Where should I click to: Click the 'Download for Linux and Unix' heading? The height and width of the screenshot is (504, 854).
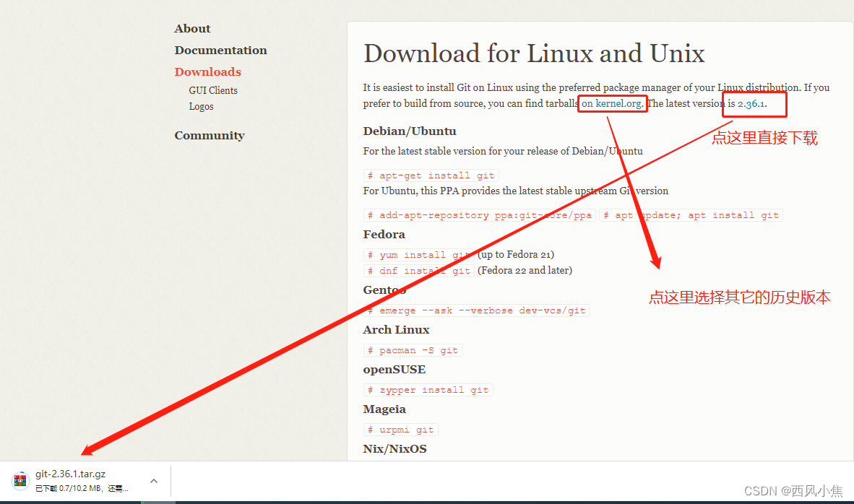pyautogui.click(x=534, y=53)
